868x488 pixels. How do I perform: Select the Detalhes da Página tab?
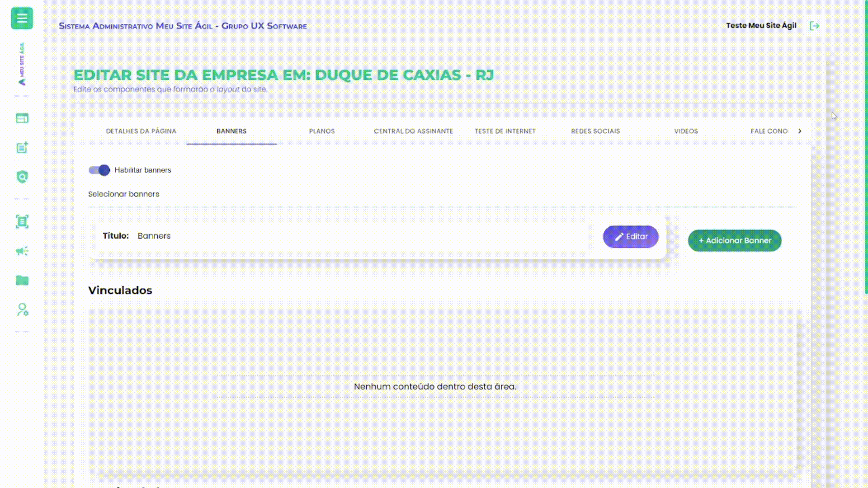click(141, 131)
